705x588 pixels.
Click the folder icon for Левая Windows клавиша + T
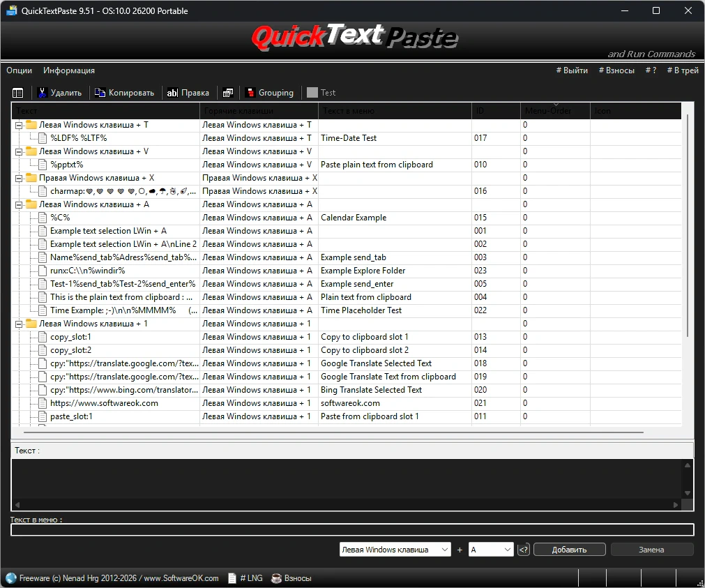click(x=31, y=125)
